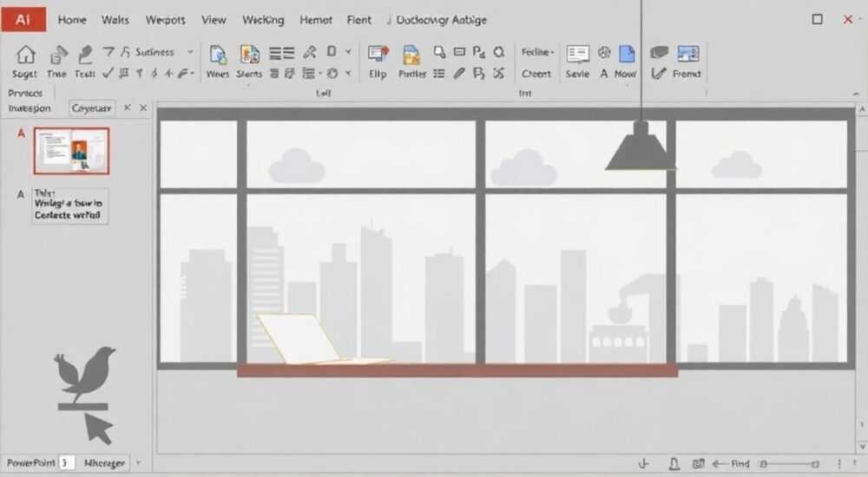Click the double-column lines icon
This screenshot has width=868, height=477.
282,53
